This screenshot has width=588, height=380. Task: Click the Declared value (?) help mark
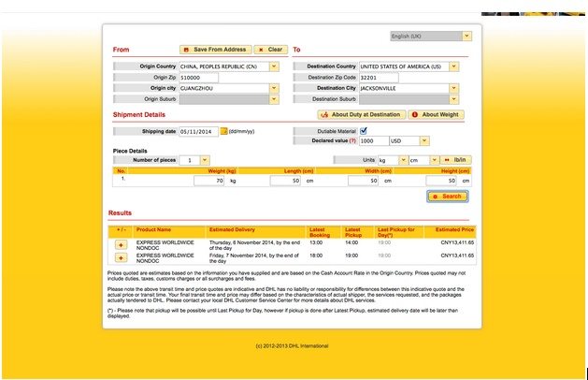tap(352, 140)
